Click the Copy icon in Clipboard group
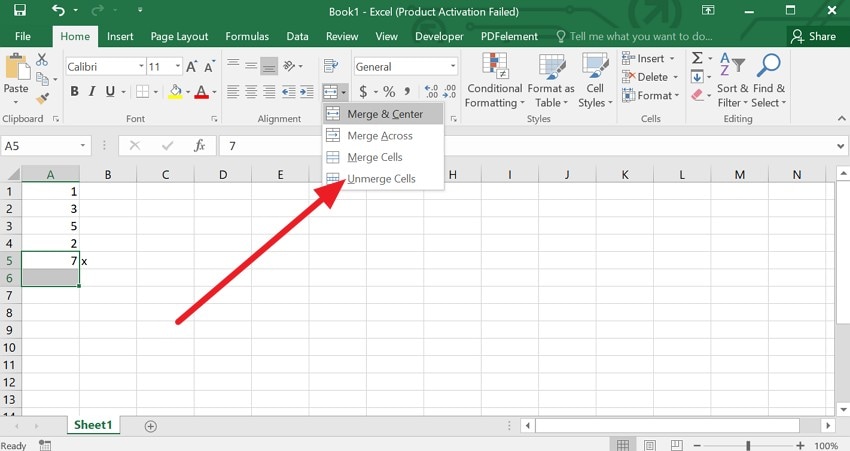Viewport: 850px width, 451px height. point(42,79)
